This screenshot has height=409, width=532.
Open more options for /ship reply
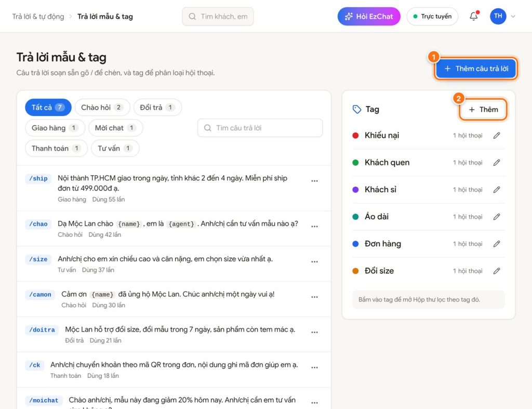click(x=314, y=181)
